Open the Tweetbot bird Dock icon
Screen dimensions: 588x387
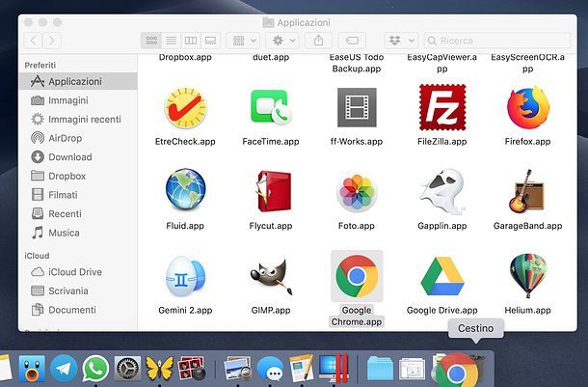click(32, 369)
